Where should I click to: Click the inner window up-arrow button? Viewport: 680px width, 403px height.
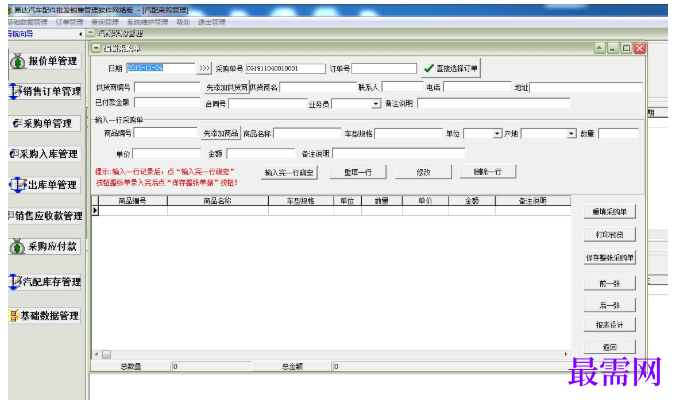(x=599, y=48)
